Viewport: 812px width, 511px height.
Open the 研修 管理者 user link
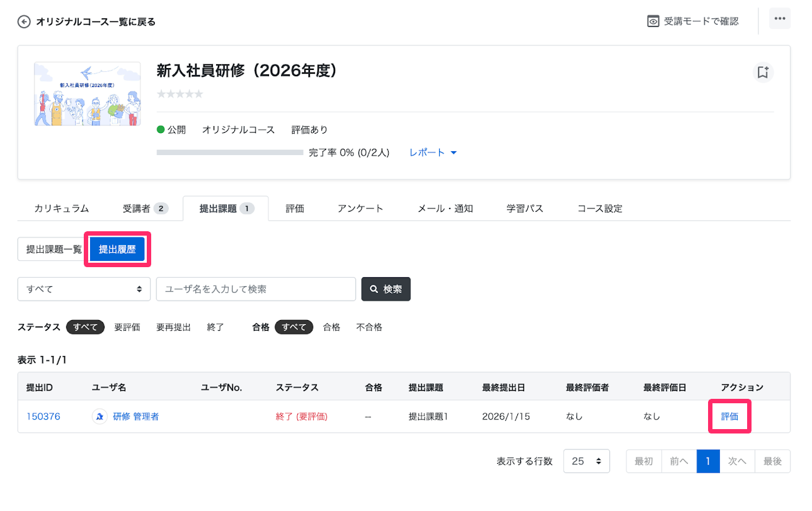pos(135,416)
